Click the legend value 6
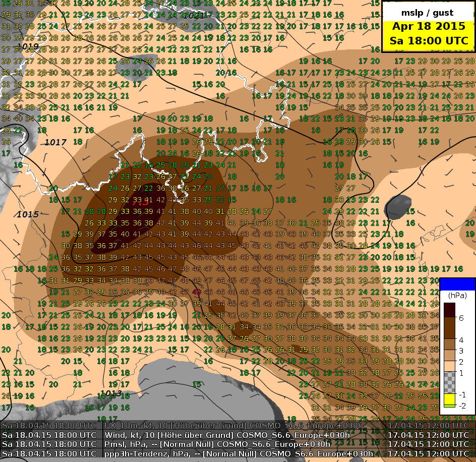476x462 pixels. point(461,318)
